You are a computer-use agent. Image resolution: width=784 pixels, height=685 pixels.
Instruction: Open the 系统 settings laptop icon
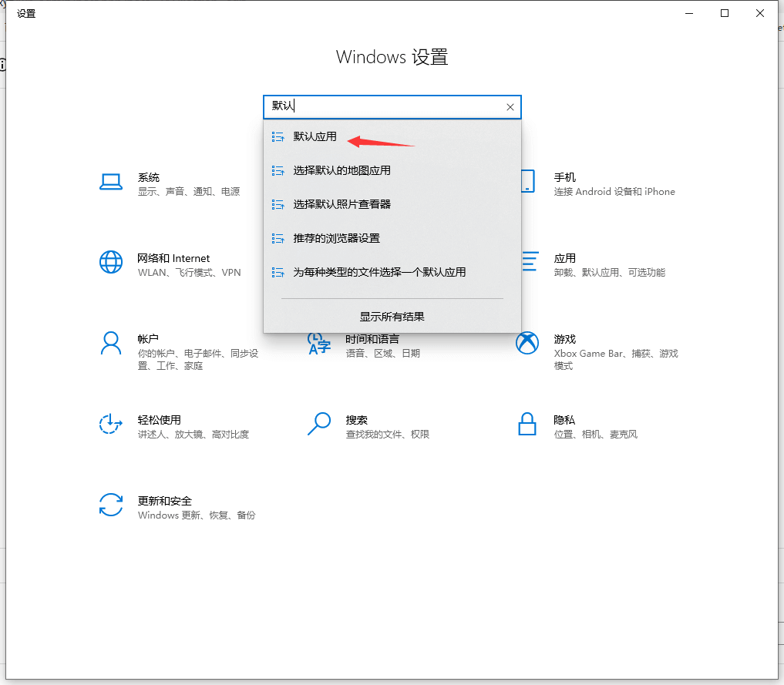point(110,183)
